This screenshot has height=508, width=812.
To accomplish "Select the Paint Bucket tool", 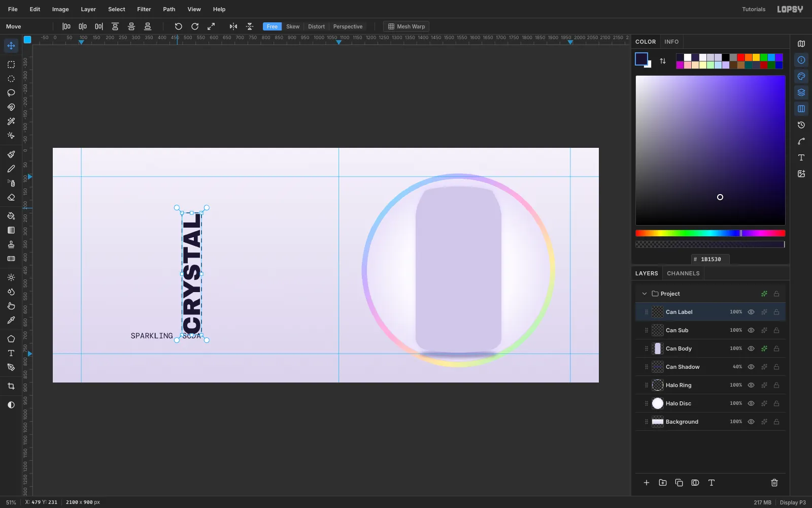I will pyautogui.click(x=11, y=216).
